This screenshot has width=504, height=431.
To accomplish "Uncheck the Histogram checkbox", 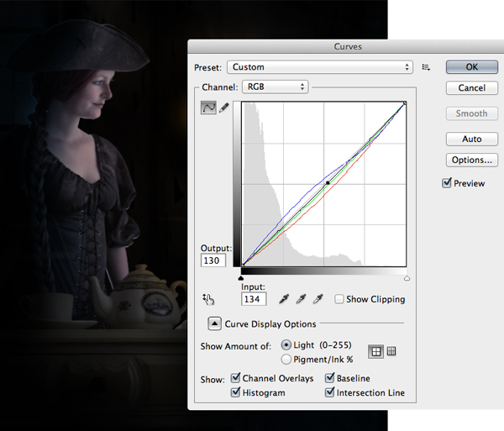I will (235, 392).
